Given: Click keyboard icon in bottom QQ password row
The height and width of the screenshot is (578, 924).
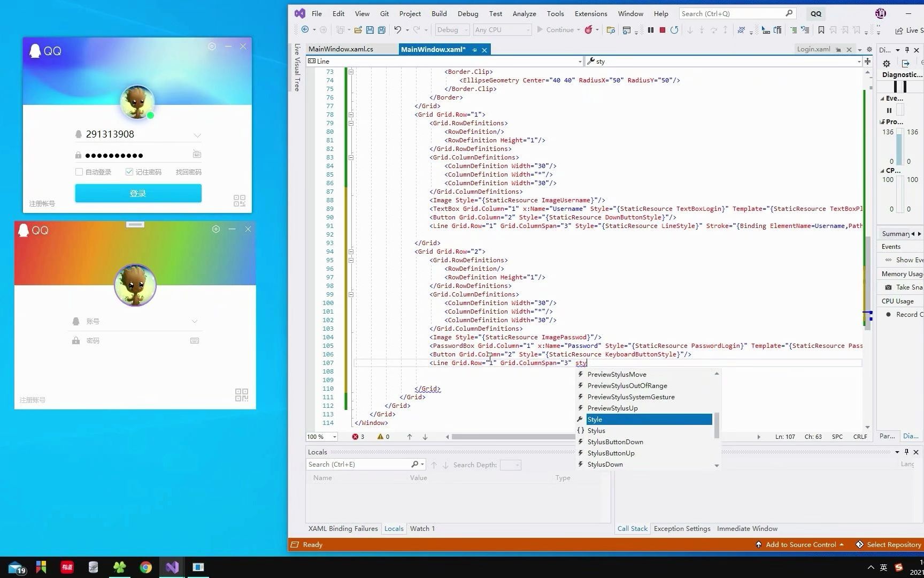Looking at the screenshot, I should pos(195,340).
